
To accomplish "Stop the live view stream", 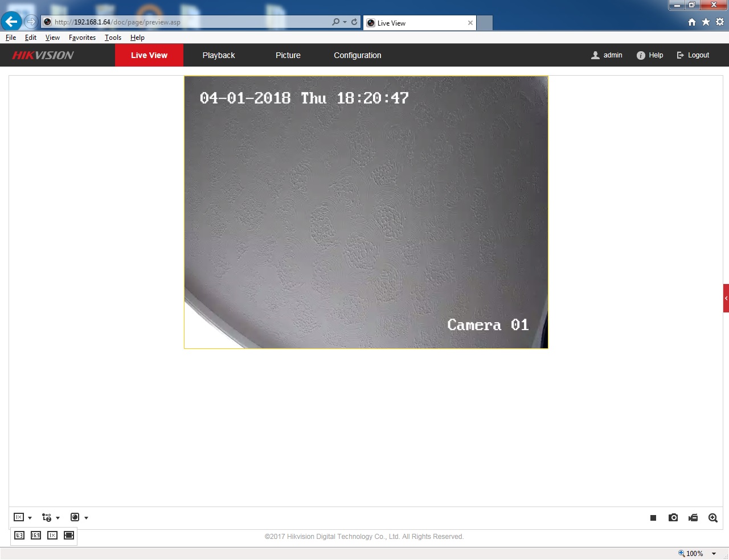I will pyautogui.click(x=653, y=518).
